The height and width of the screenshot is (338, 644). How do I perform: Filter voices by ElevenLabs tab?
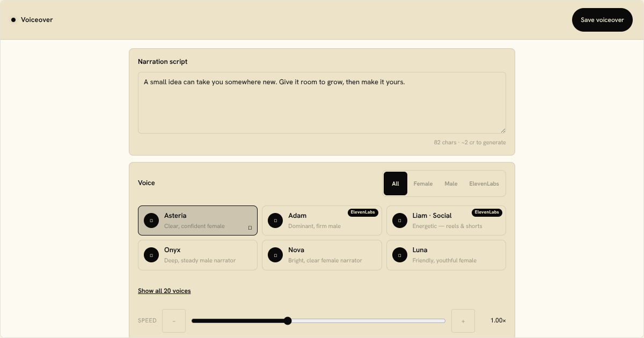tap(484, 183)
